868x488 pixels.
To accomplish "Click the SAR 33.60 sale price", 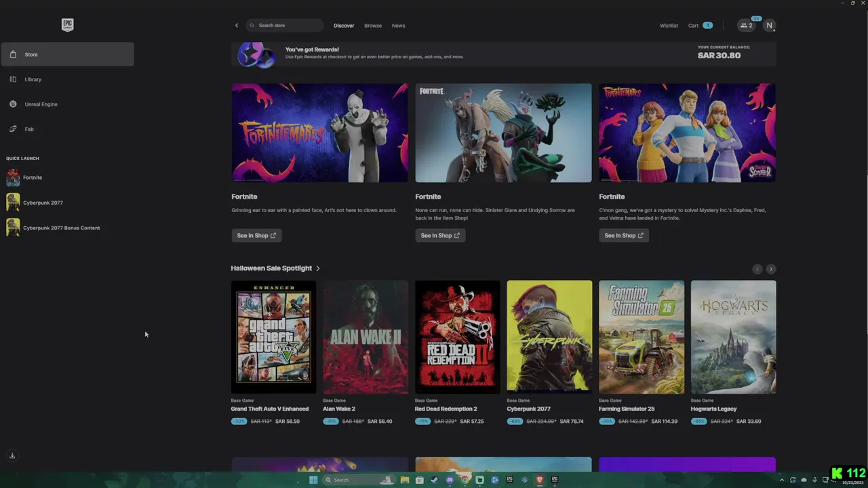I will pos(749,422).
